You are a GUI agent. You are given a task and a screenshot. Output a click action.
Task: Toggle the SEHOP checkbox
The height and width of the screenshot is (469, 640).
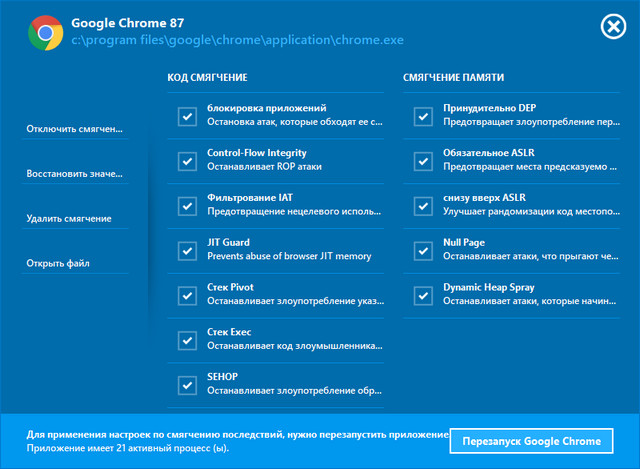pos(187,385)
